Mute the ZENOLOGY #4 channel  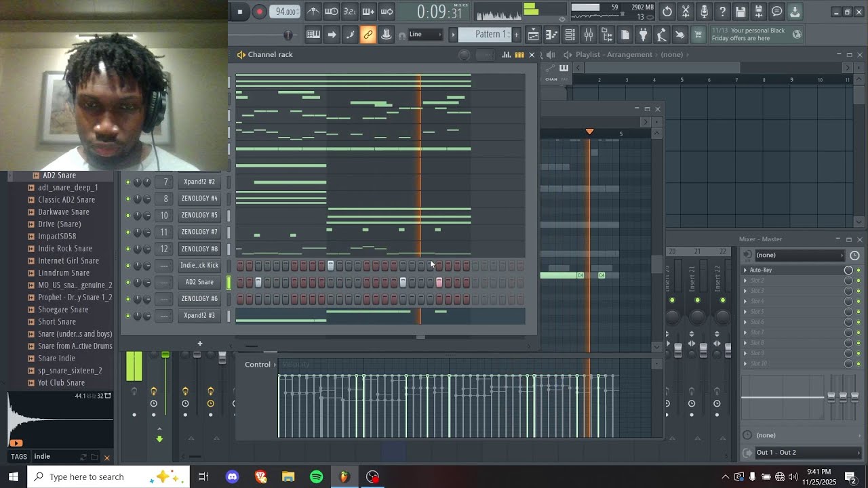[x=127, y=199]
